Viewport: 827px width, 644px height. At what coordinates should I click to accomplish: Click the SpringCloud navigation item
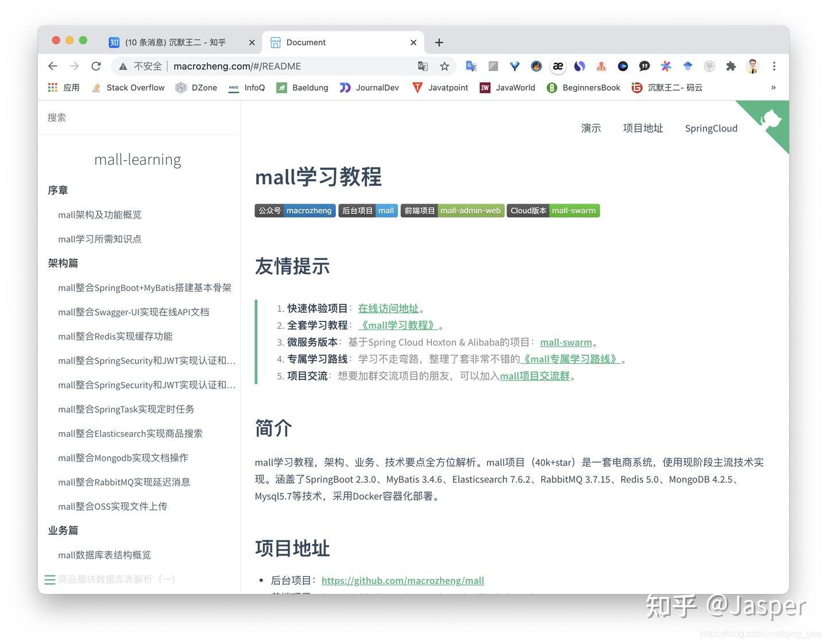(x=711, y=128)
